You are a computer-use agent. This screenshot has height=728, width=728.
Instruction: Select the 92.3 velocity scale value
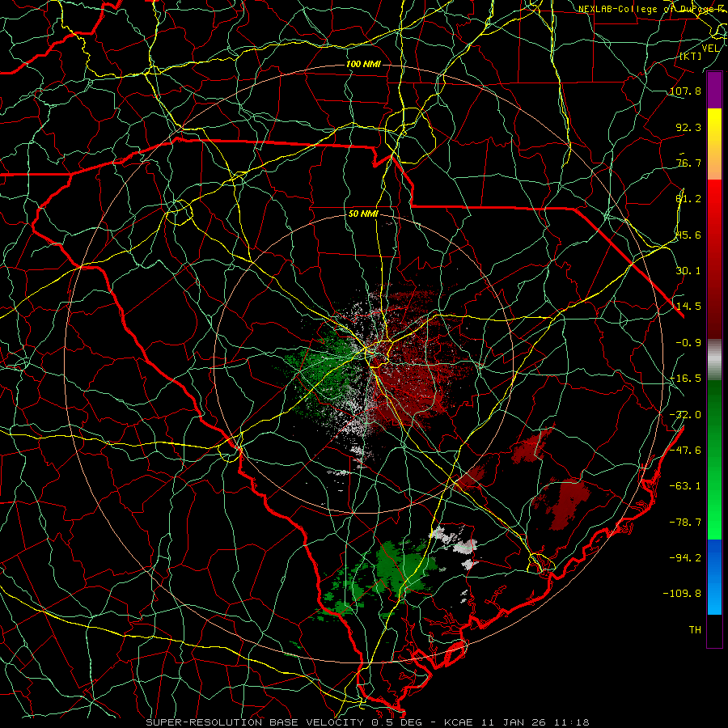[x=688, y=127]
